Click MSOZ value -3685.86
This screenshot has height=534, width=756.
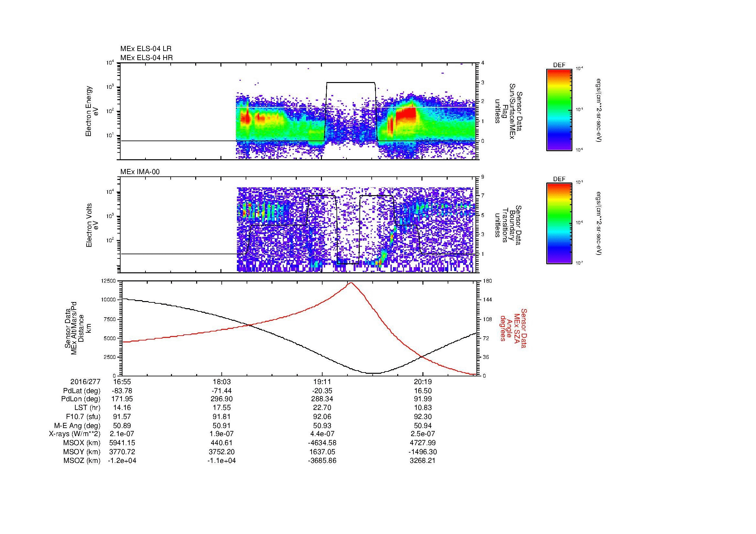[322, 461]
